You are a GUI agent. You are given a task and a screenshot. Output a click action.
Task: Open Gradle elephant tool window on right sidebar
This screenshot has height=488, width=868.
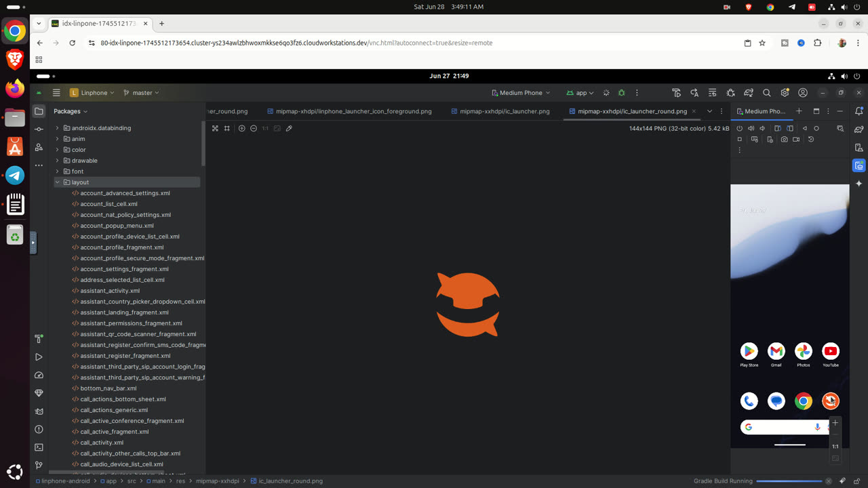(859, 129)
